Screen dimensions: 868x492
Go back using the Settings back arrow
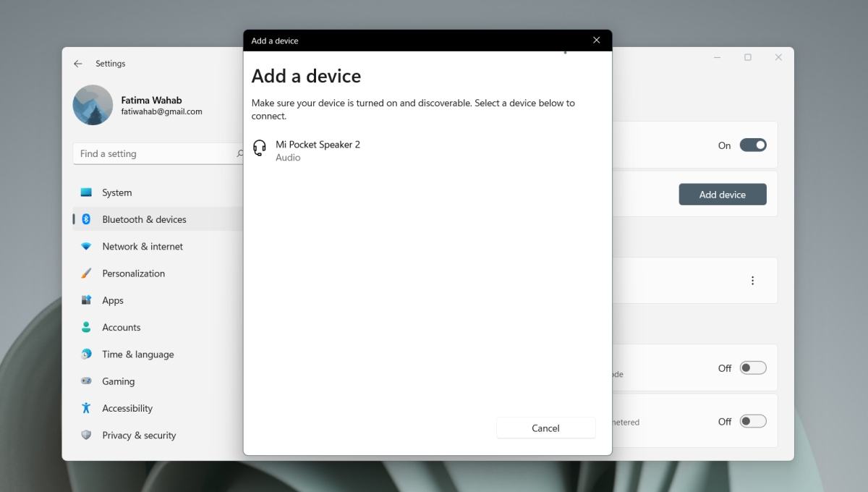click(x=78, y=64)
